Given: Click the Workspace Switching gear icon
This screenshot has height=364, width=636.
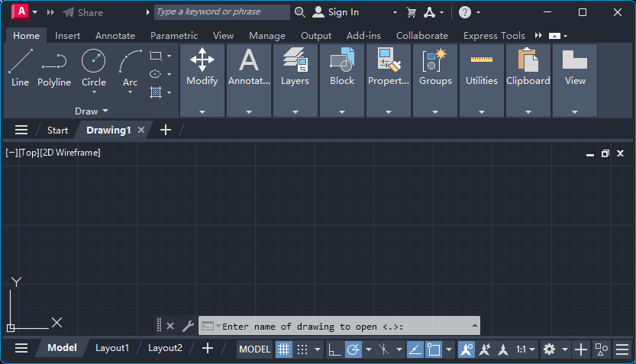Looking at the screenshot, I should tap(549, 349).
